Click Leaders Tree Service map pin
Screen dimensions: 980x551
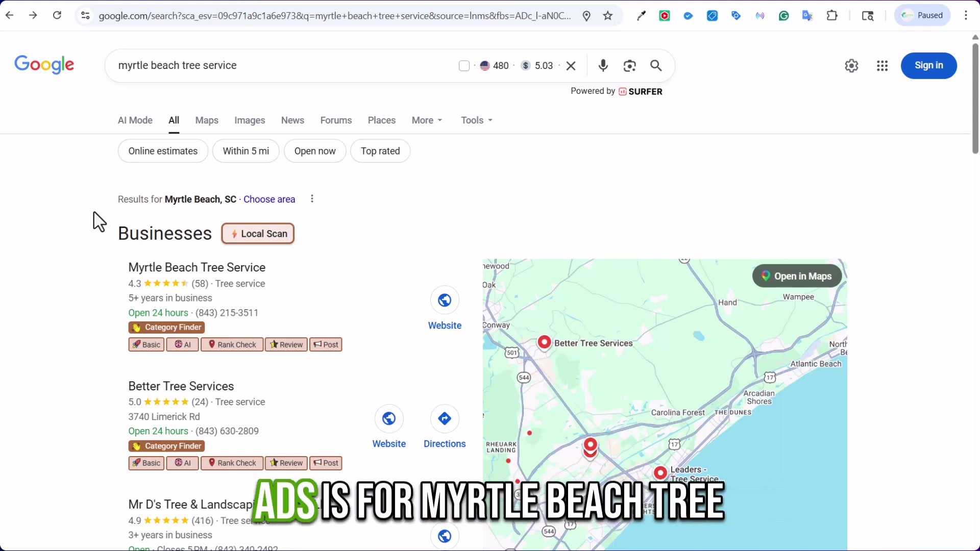point(660,473)
